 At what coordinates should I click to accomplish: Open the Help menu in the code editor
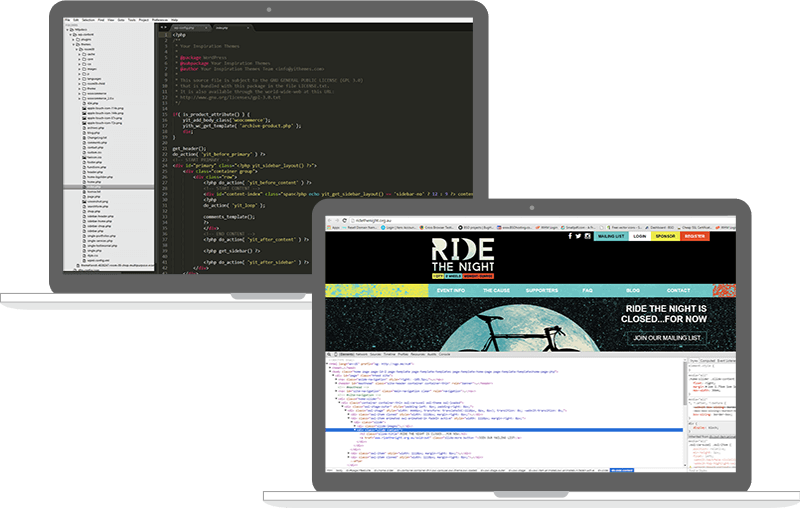174,20
